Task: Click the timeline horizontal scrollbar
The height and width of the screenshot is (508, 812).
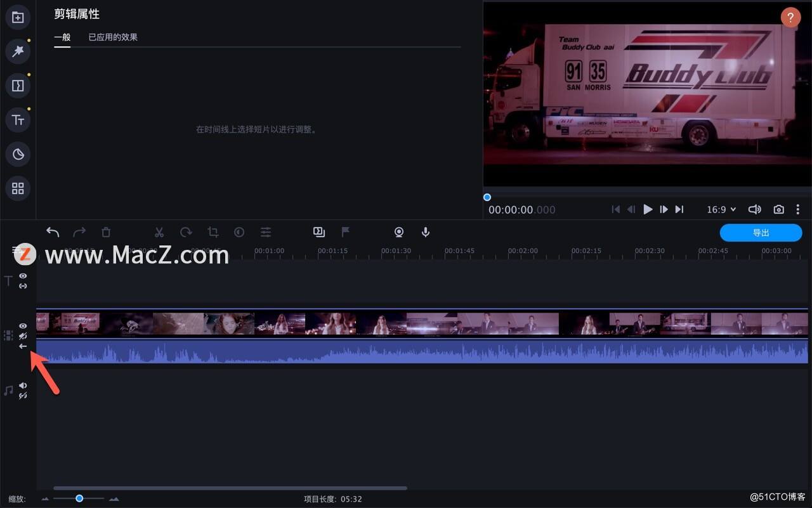Action: click(230, 488)
